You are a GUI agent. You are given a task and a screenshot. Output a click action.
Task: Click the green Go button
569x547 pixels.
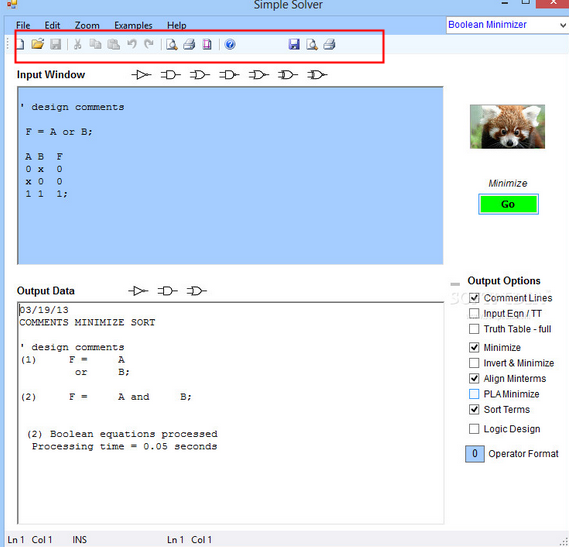(508, 204)
